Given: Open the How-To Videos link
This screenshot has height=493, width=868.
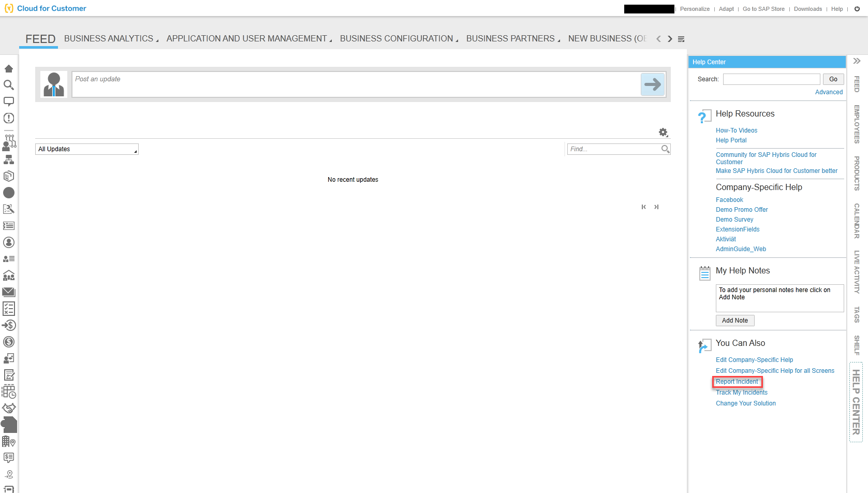Looking at the screenshot, I should pos(737,130).
